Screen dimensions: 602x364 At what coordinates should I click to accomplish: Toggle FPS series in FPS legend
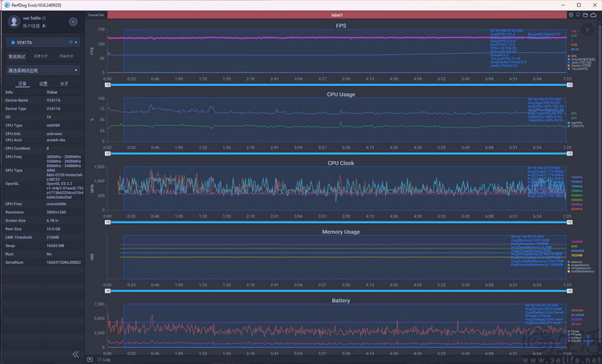[x=574, y=56]
